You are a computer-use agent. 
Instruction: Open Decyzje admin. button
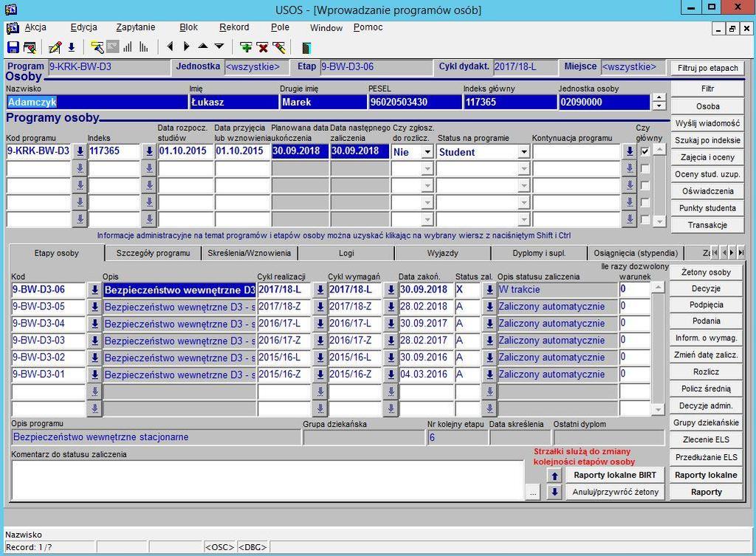pos(706,405)
